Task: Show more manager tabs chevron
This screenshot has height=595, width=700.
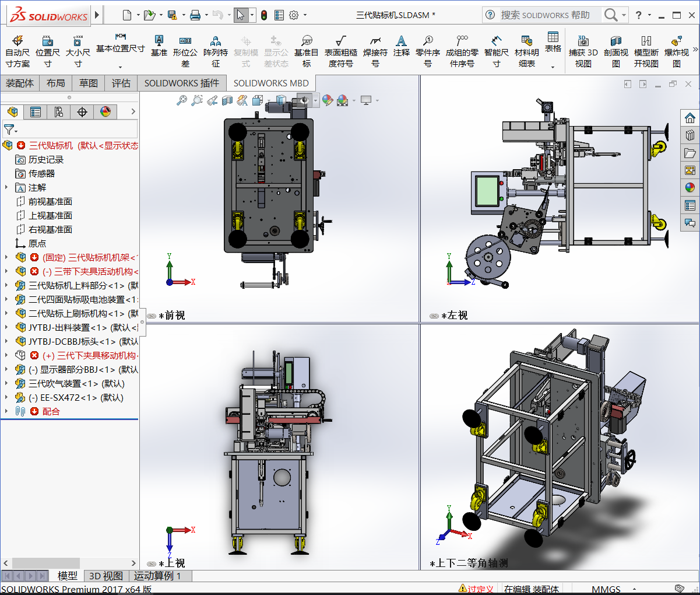Action: pyautogui.click(x=133, y=111)
